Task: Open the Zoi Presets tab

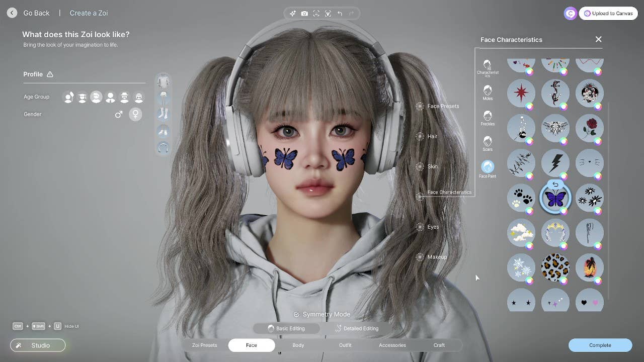Action: tap(205, 345)
